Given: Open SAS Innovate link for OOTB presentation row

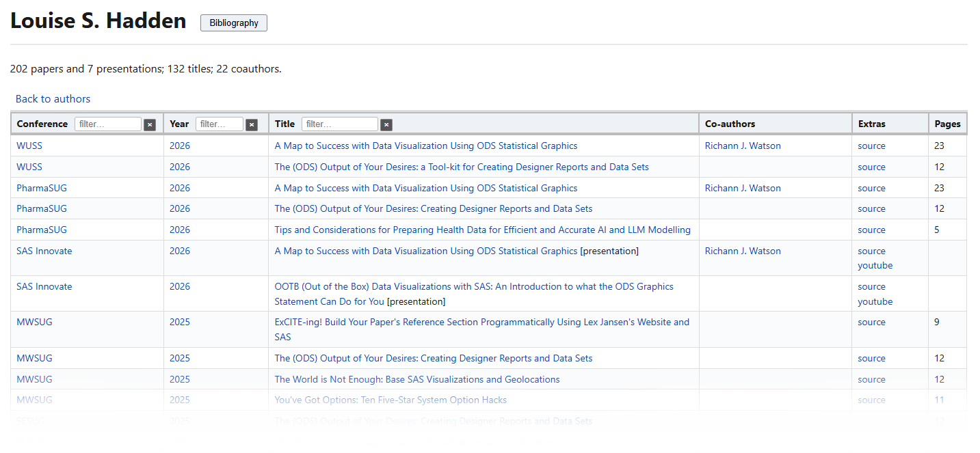Looking at the screenshot, I should pos(44,286).
